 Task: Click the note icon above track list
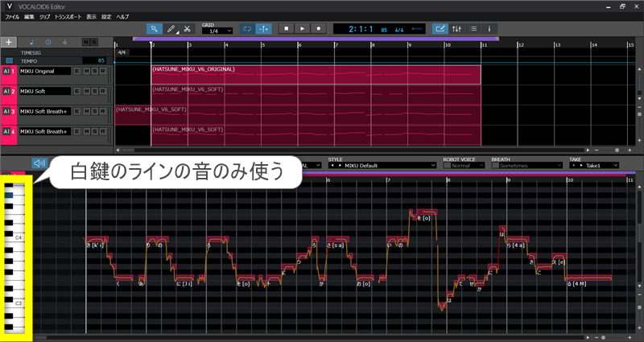click(32, 43)
